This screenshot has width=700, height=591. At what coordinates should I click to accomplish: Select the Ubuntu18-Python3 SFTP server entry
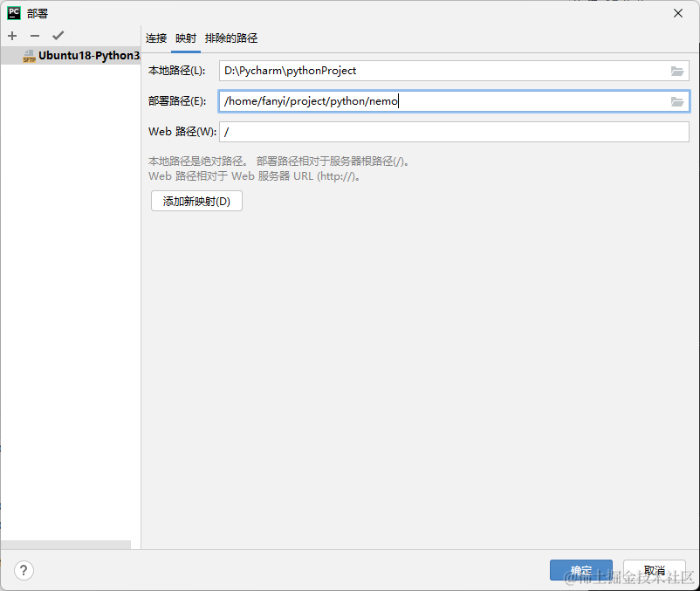[x=71, y=56]
